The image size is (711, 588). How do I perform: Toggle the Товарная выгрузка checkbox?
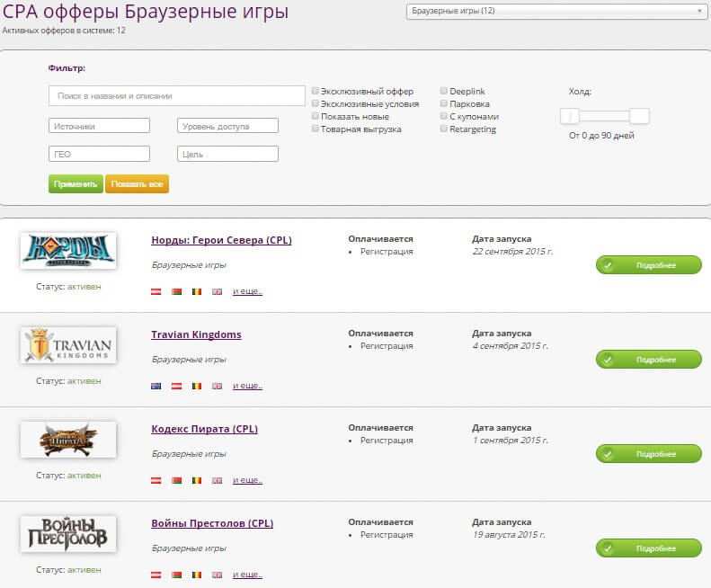click(x=316, y=129)
